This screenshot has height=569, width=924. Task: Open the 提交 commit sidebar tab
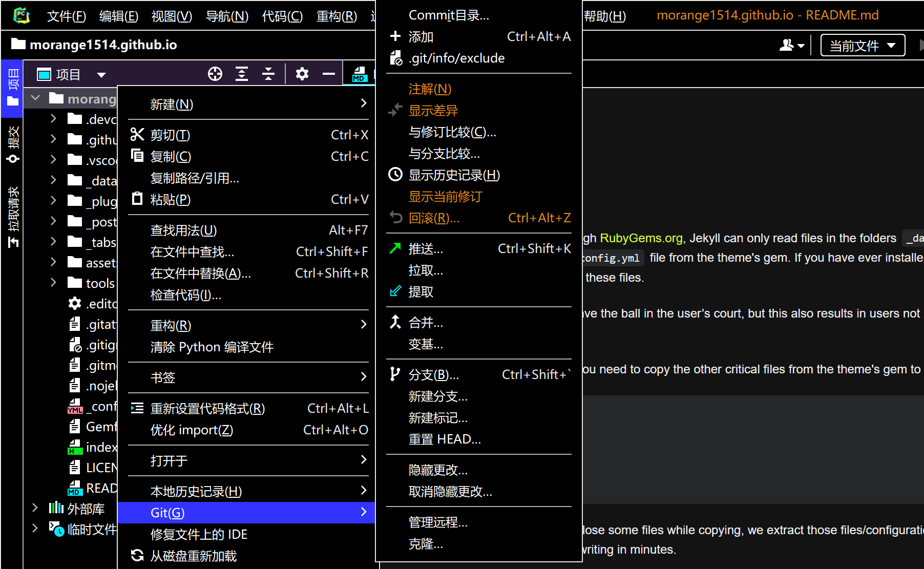click(x=13, y=145)
